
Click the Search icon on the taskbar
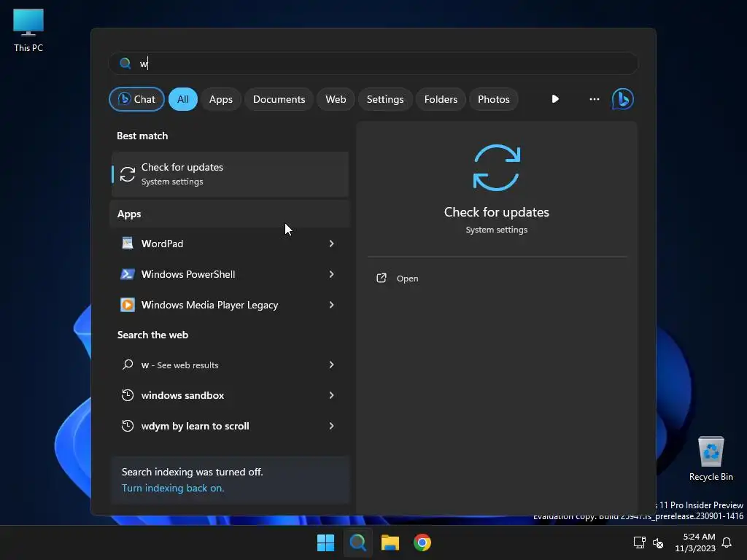tap(357, 542)
